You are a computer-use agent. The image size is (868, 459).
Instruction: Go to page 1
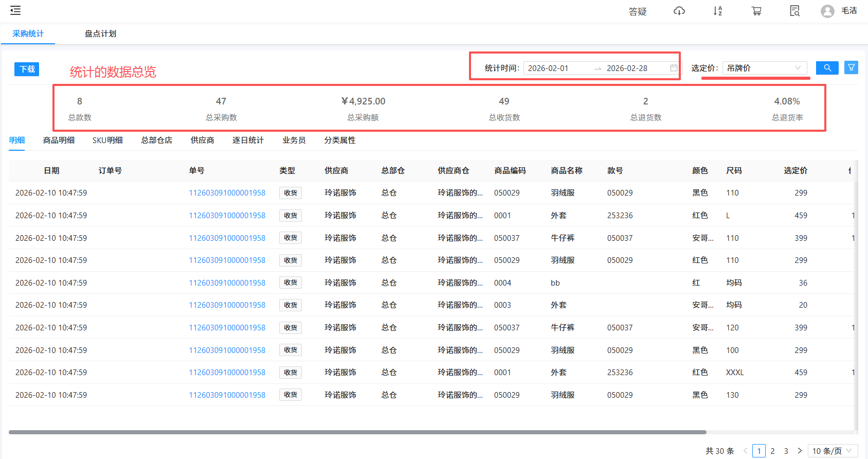click(x=759, y=451)
